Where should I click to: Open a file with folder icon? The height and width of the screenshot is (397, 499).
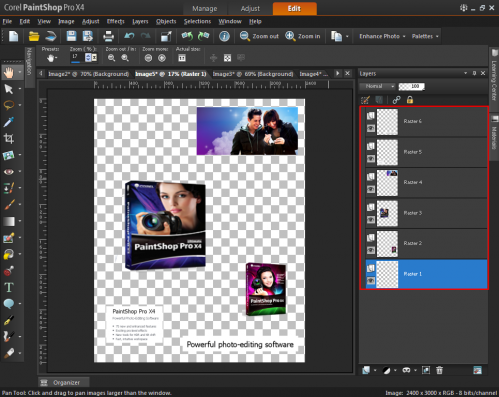tap(34, 36)
